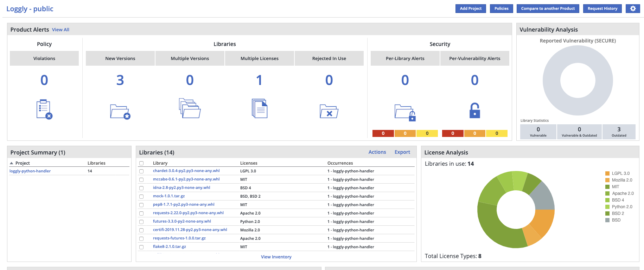Click the Policy Violations clipboard icon
Screen dimensions: 644x270
[44, 110]
